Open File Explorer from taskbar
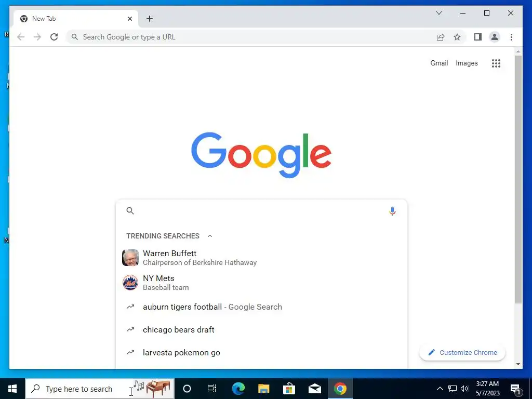Screen dimensions: 532x399 coord(263,389)
